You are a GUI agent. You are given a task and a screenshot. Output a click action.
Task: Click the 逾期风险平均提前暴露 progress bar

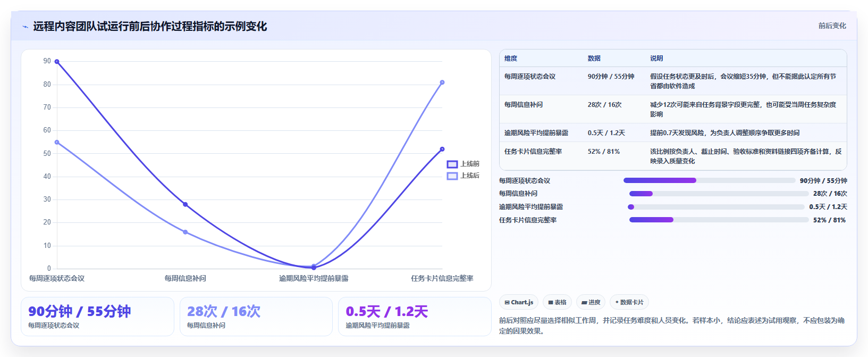716,207
